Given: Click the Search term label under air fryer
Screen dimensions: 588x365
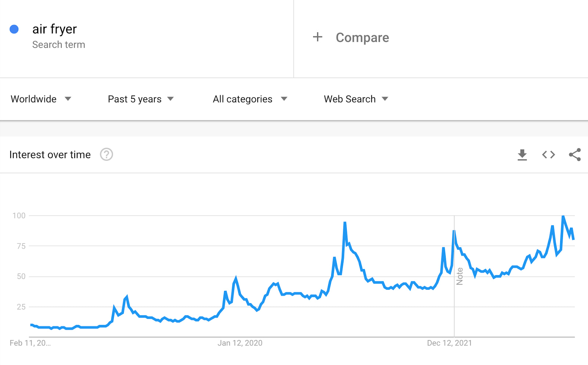Looking at the screenshot, I should pyautogui.click(x=59, y=44).
